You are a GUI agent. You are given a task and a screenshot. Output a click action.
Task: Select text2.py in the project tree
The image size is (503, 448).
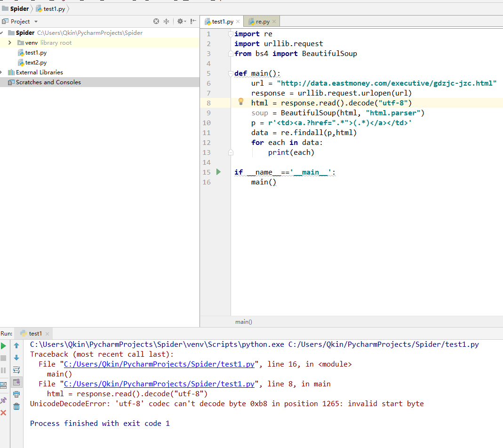pos(36,63)
